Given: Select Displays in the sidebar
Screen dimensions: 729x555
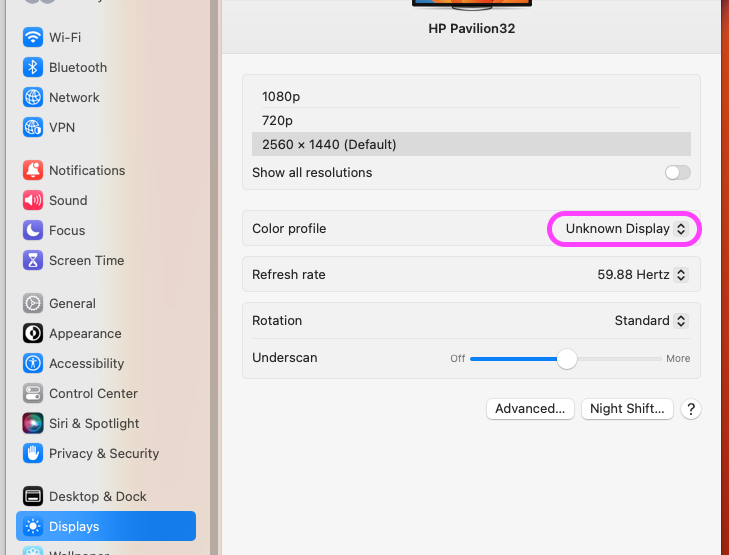Looking at the screenshot, I should 106,526.
